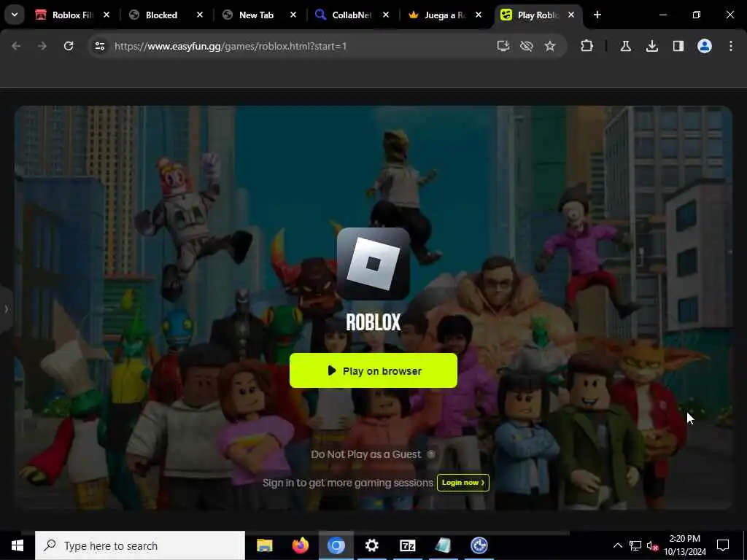
Task: Click the Chrome taskbar icon
Action: click(336, 545)
